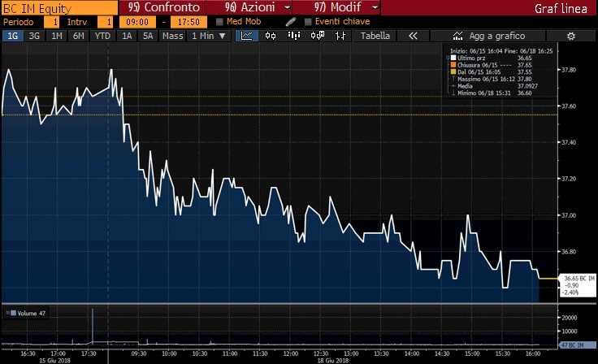Switch to the 6M period tab

[x=78, y=36]
